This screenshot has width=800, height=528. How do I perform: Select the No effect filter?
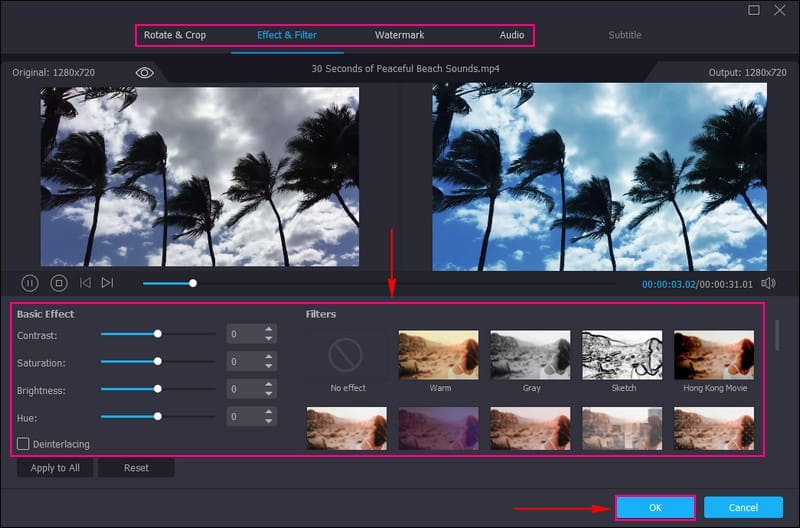[348, 355]
